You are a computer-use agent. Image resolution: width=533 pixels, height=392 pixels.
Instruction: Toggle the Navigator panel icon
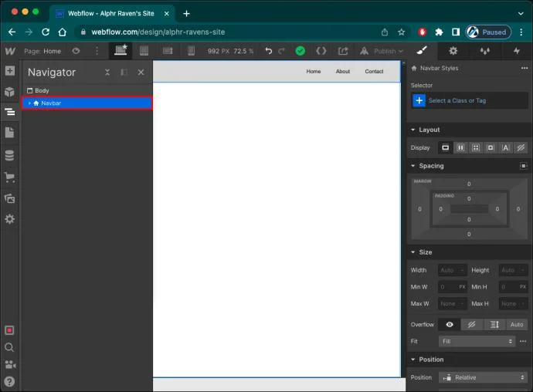(x=10, y=111)
